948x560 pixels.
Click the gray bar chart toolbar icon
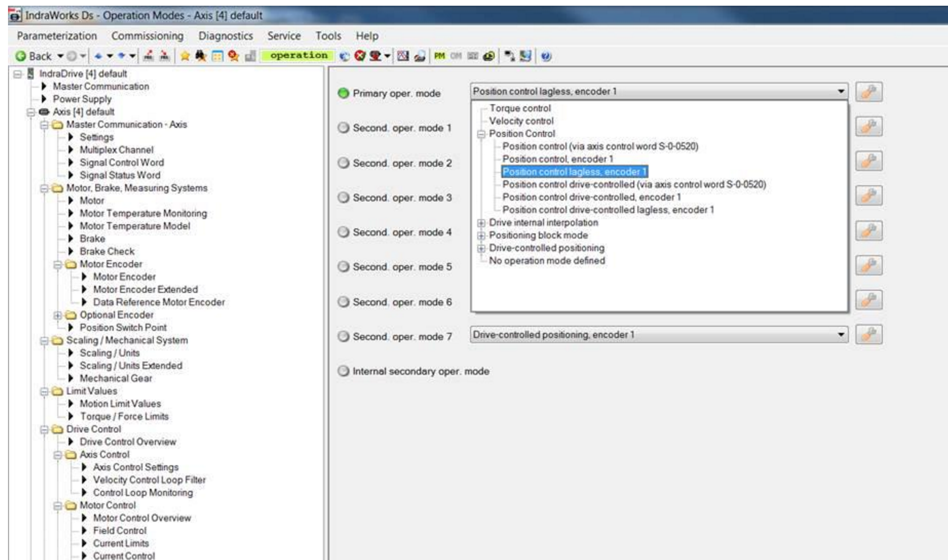[250, 56]
